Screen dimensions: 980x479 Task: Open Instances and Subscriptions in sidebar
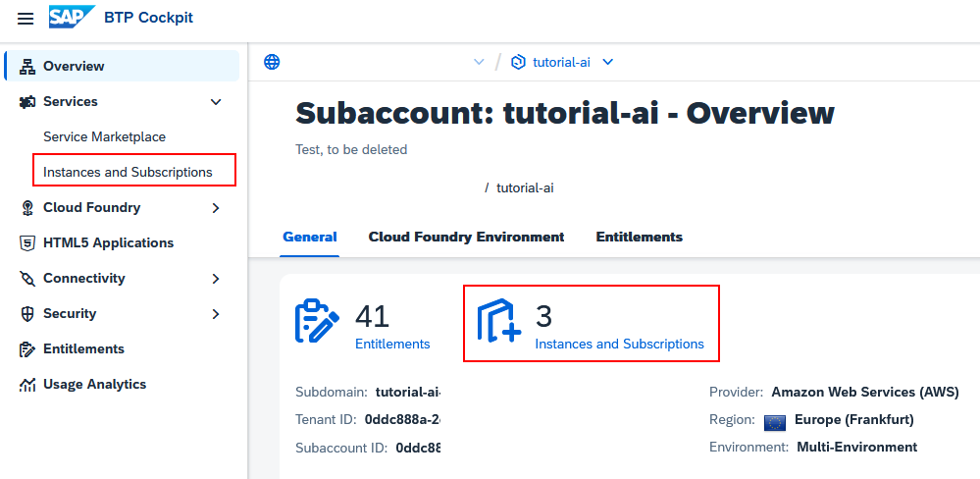click(x=128, y=172)
